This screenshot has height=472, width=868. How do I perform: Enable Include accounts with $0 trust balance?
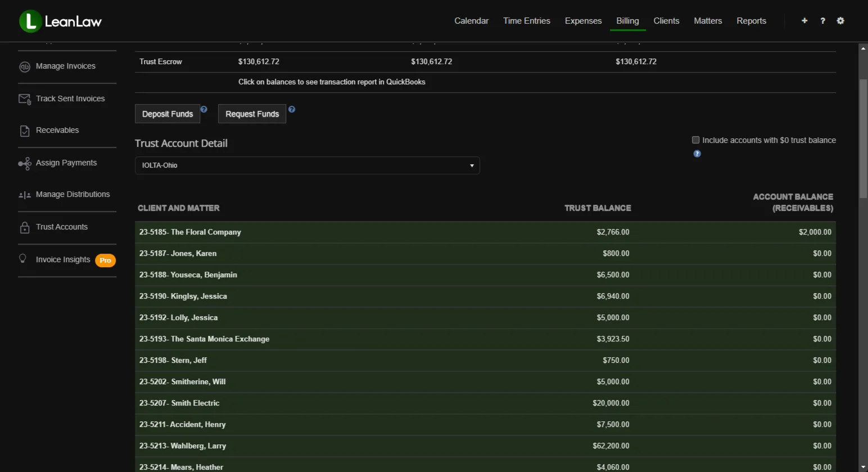pyautogui.click(x=695, y=140)
